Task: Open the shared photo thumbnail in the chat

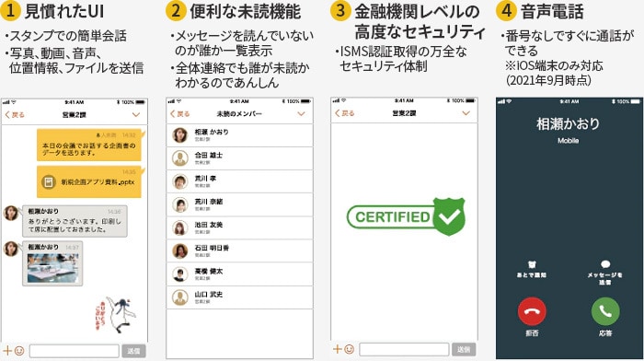Action: click(52, 268)
